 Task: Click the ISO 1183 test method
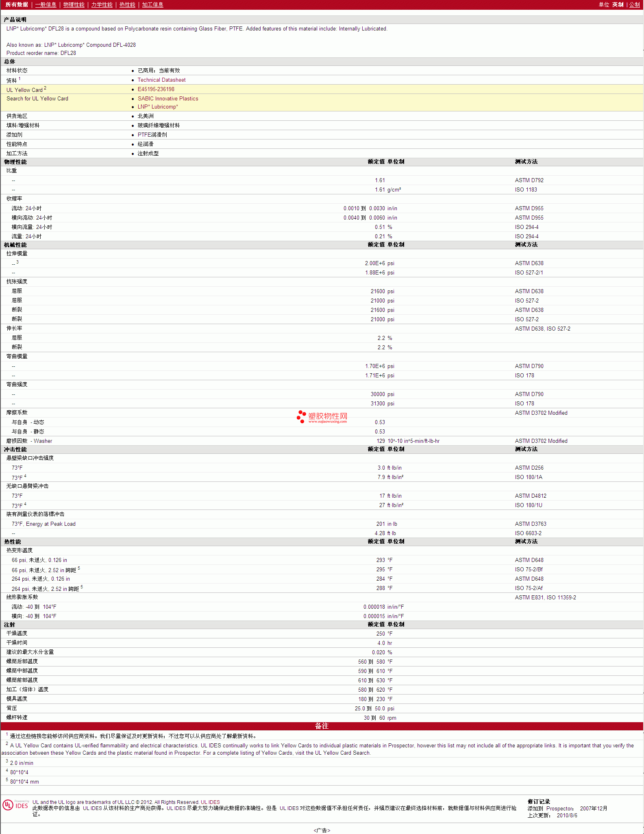(x=526, y=190)
